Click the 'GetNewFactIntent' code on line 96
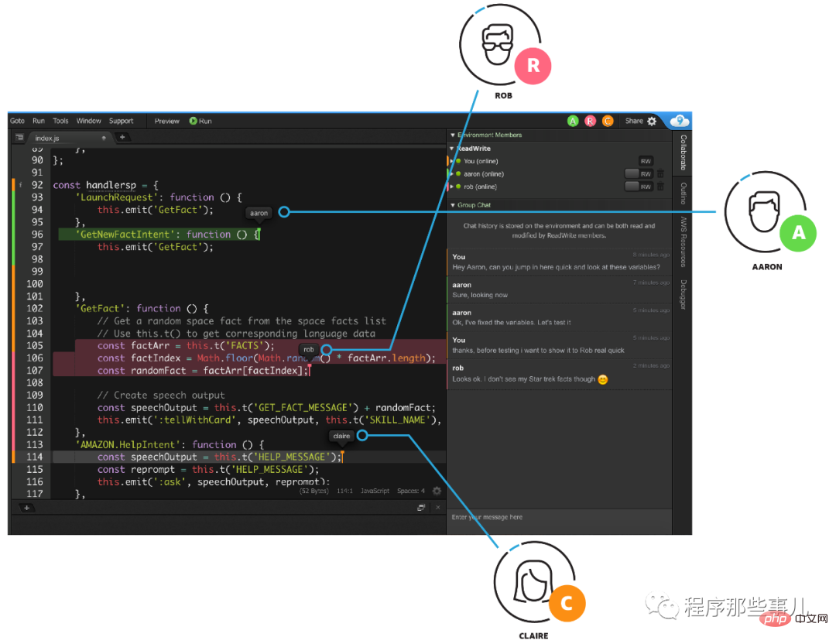The height and width of the screenshot is (644, 836). point(124,235)
